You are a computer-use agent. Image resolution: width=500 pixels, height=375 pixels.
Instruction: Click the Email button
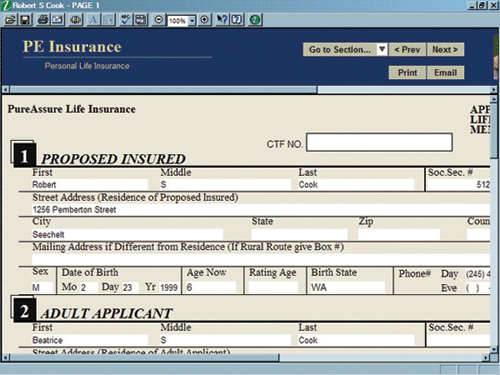[445, 72]
